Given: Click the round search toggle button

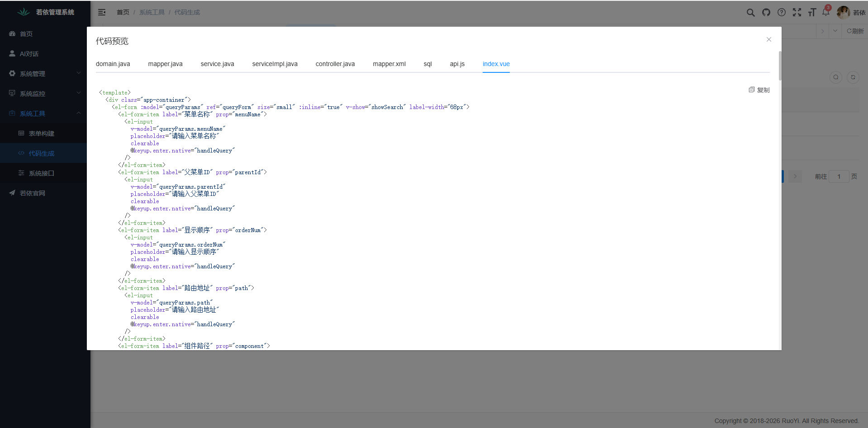Looking at the screenshot, I should [x=836, y=77].
